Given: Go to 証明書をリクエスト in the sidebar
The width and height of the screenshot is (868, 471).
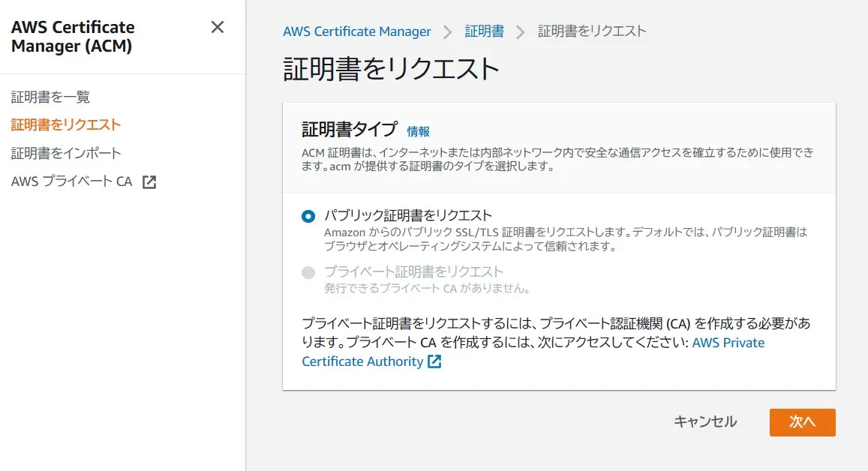Looking at the screenshot, I should coord(66,124).
